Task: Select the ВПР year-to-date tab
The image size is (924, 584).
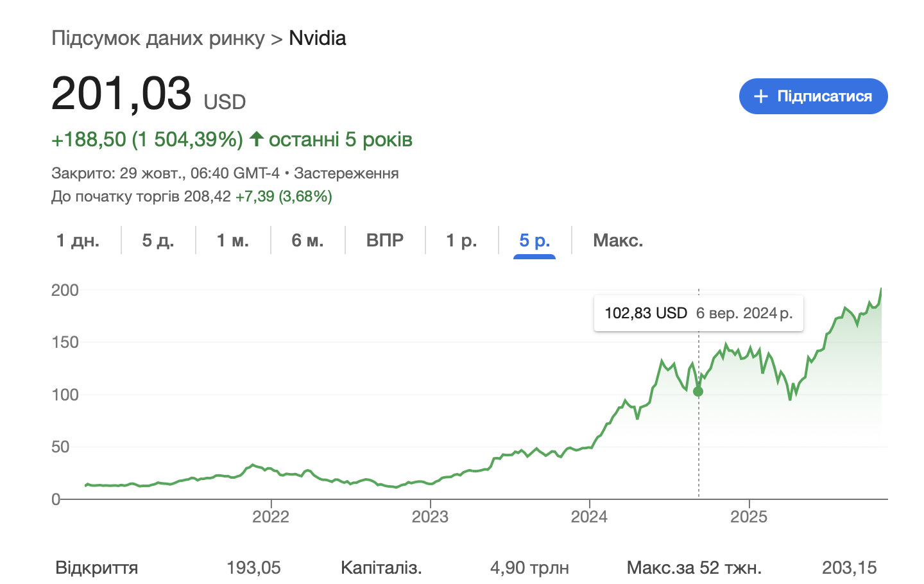Action: point(385,241)
